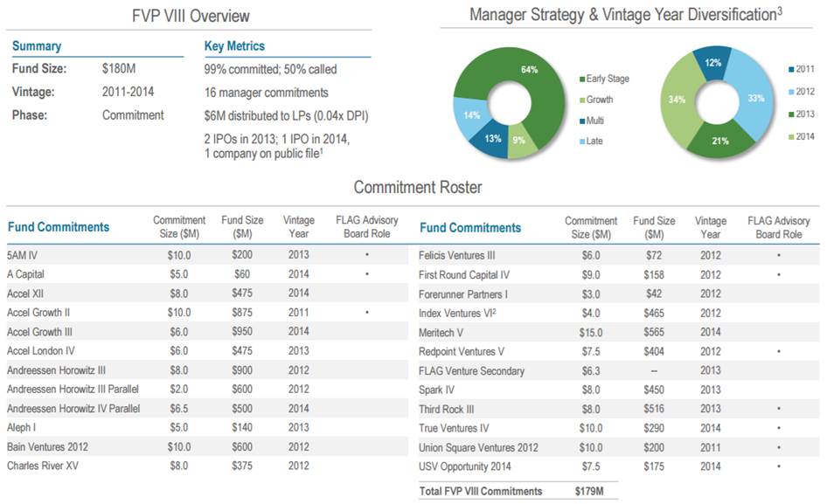Image resolution: width=827 pixels, height=504 pixels.
Task: Click the "Andreessen Horowitz III Parallel" fund name
Action: click(73, 389)
